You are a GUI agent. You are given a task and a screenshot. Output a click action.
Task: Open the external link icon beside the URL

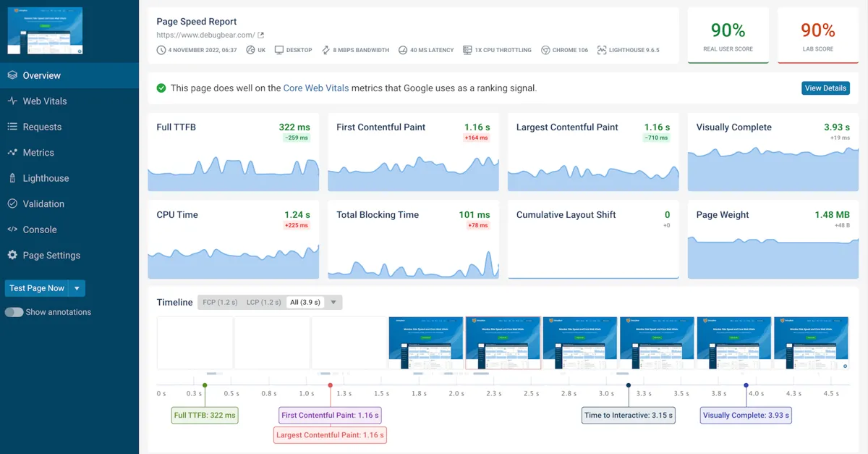coord(261,35)
